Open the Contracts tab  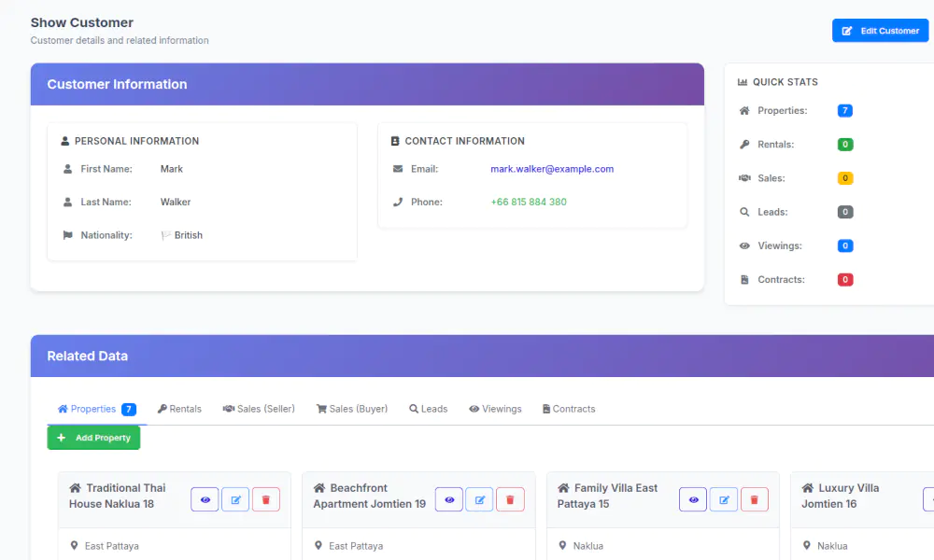coord(568,408)
